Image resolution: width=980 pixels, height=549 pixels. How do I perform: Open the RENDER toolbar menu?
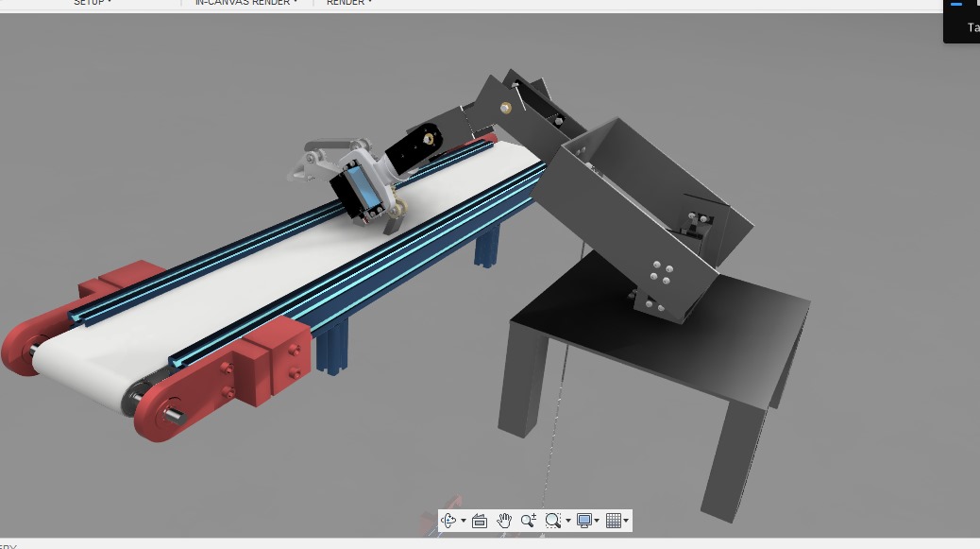click(349, 3)
